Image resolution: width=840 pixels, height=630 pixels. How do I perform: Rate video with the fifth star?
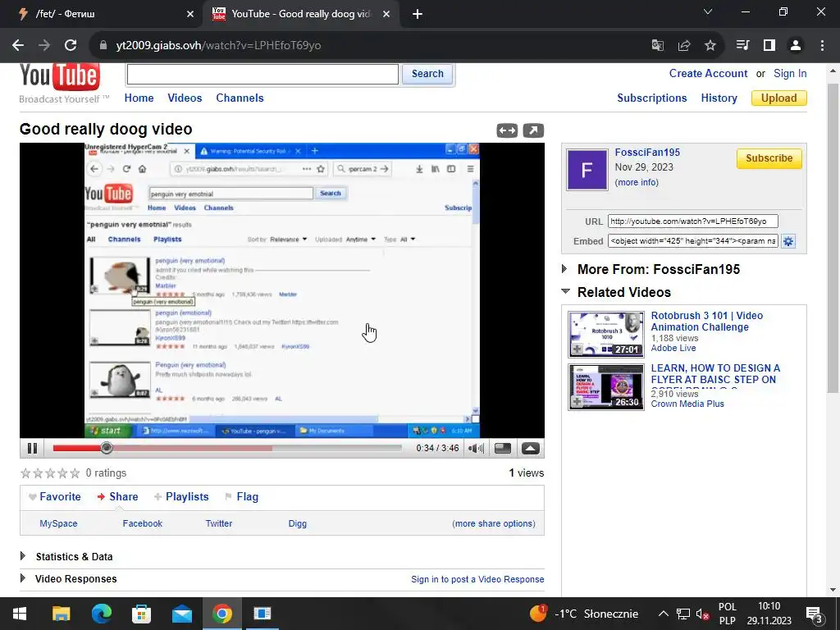(75, 473)
